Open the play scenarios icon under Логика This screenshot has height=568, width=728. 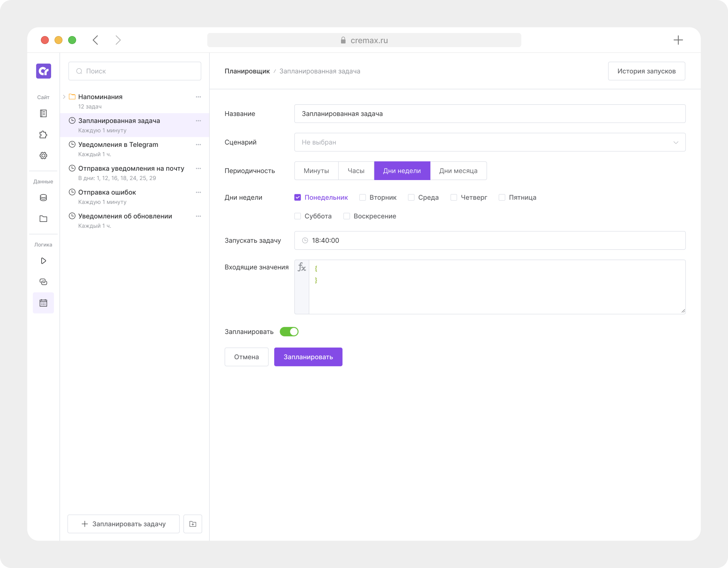[43, 261]
